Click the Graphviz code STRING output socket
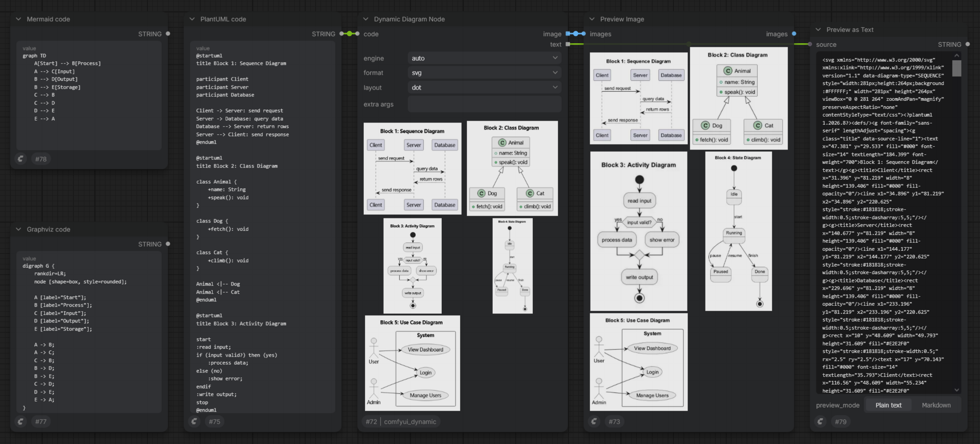 [168, 244]
